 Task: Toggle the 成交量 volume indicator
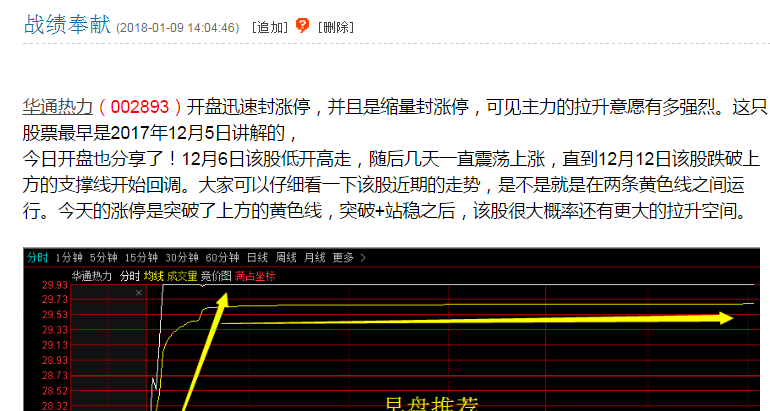point(183,275)
